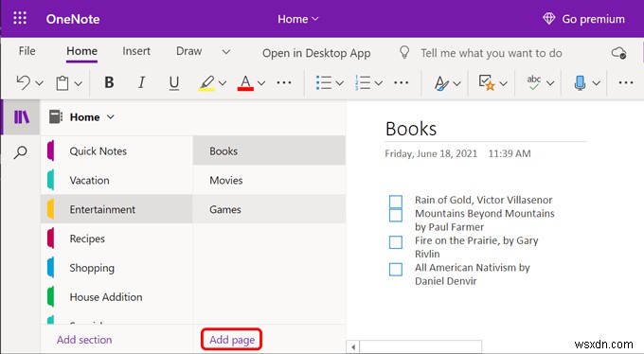Open the Movies page
This screenshot has width=644, height=354.
269,180
